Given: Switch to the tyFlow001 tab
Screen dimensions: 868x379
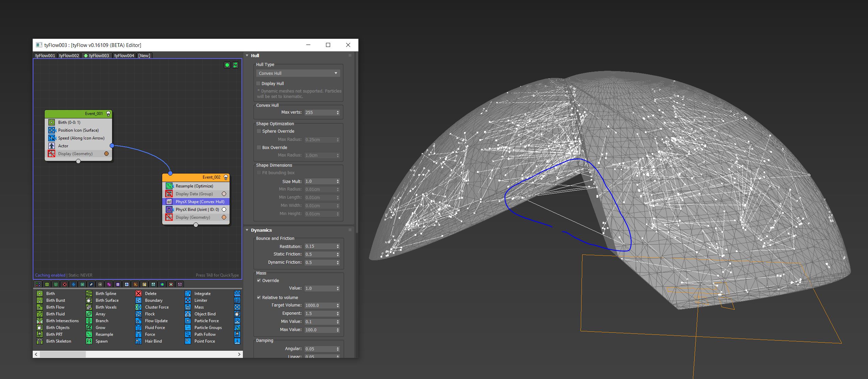Looking at the screenshot, I should [45, 55].
